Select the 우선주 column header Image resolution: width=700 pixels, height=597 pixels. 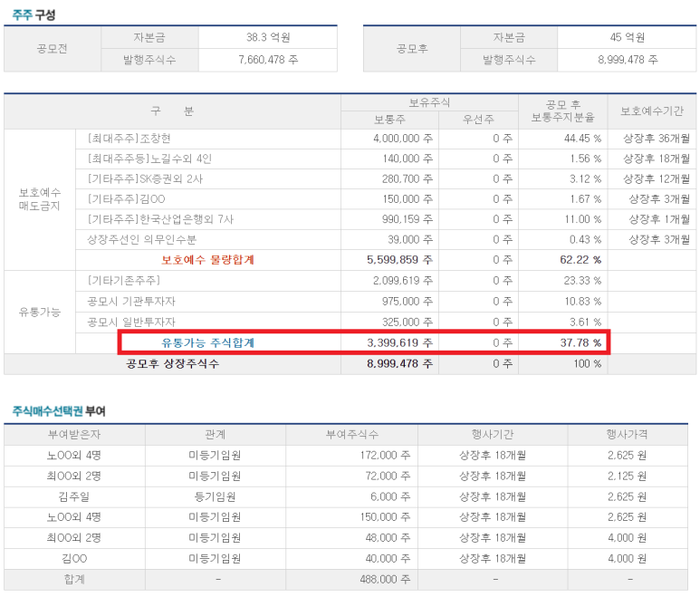477,120
